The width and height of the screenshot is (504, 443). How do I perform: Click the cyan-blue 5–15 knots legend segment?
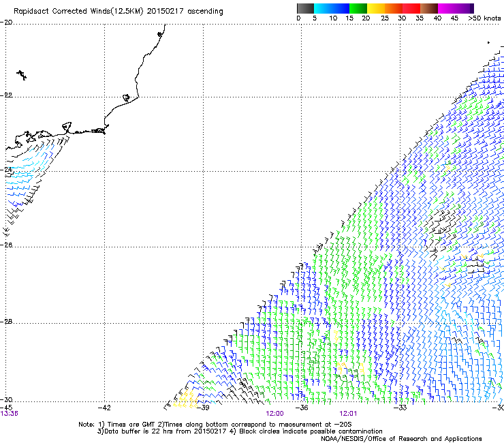[332, 8]
